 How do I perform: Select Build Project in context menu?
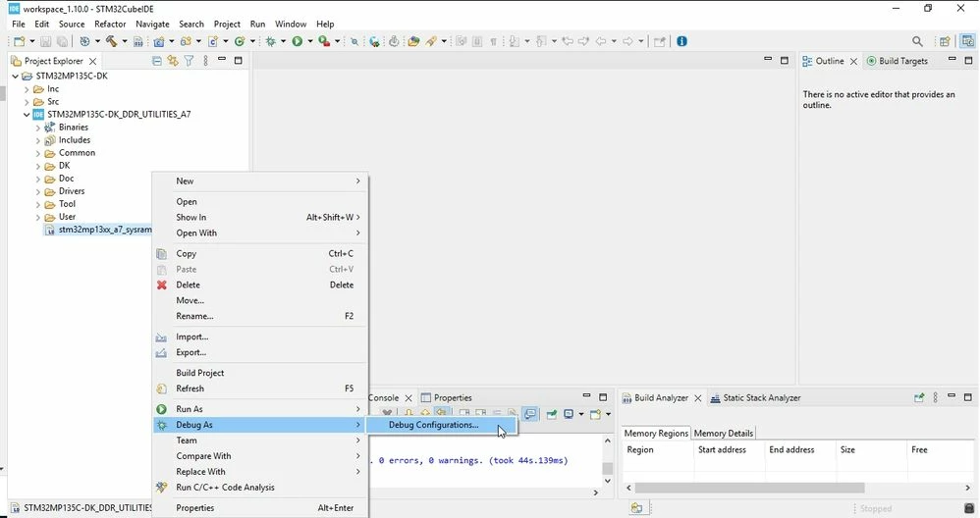click(260, 373)
